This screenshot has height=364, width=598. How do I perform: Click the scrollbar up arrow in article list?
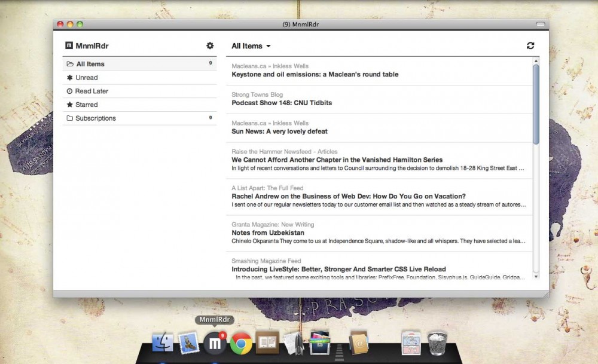[x=536, y=60]
